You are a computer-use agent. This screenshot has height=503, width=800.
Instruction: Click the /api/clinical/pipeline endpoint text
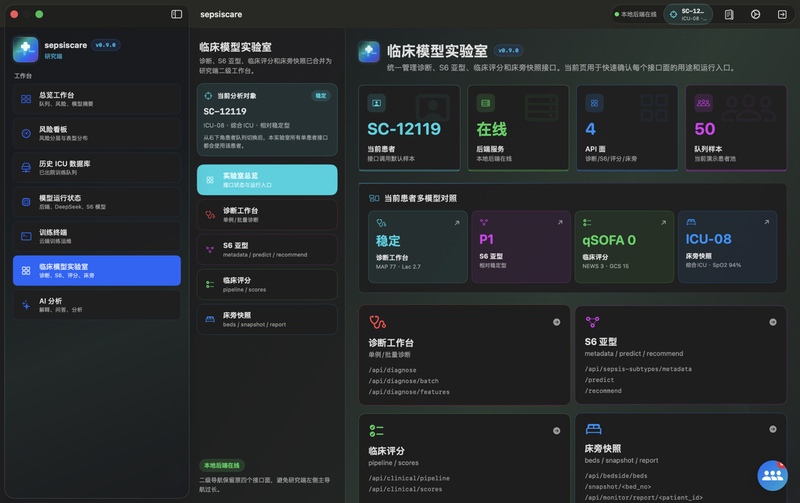pyautogui.click(x=409, y=479)
